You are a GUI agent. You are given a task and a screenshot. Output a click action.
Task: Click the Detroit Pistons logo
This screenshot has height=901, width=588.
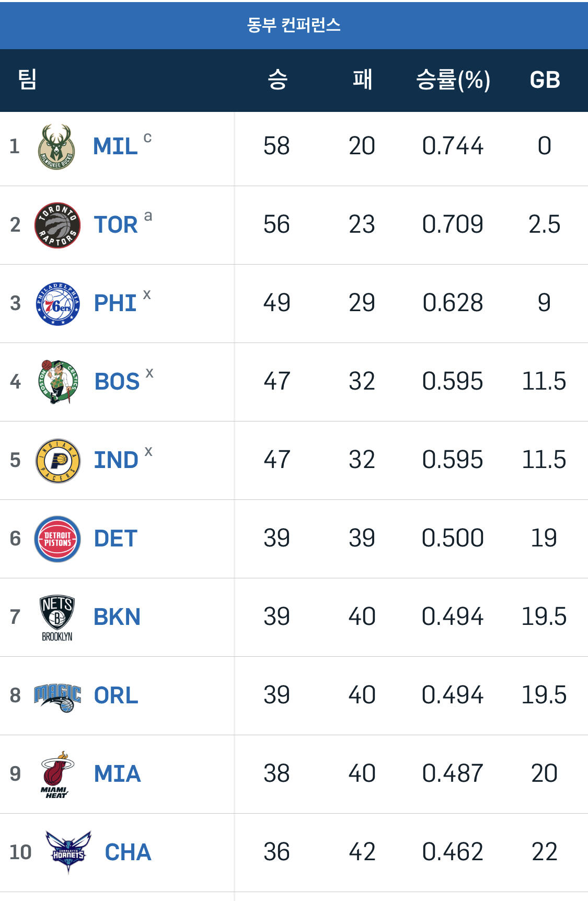coord(57,539)
